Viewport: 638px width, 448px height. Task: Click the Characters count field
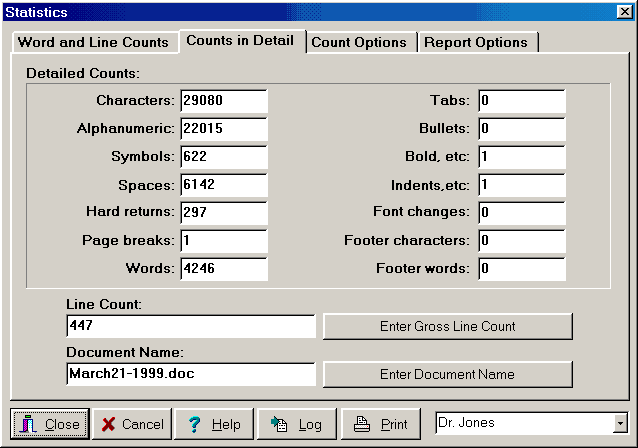pos(223,101)
